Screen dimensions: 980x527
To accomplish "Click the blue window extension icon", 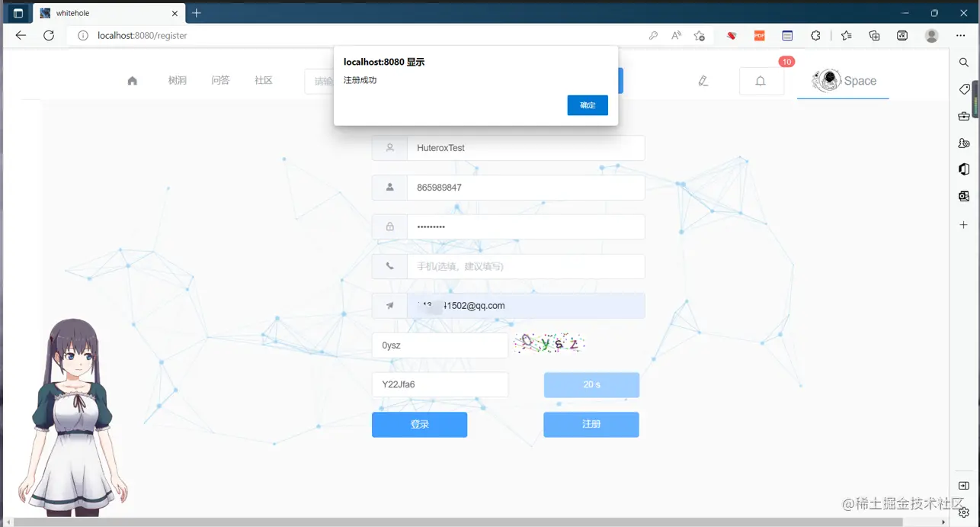I will 787,35.
